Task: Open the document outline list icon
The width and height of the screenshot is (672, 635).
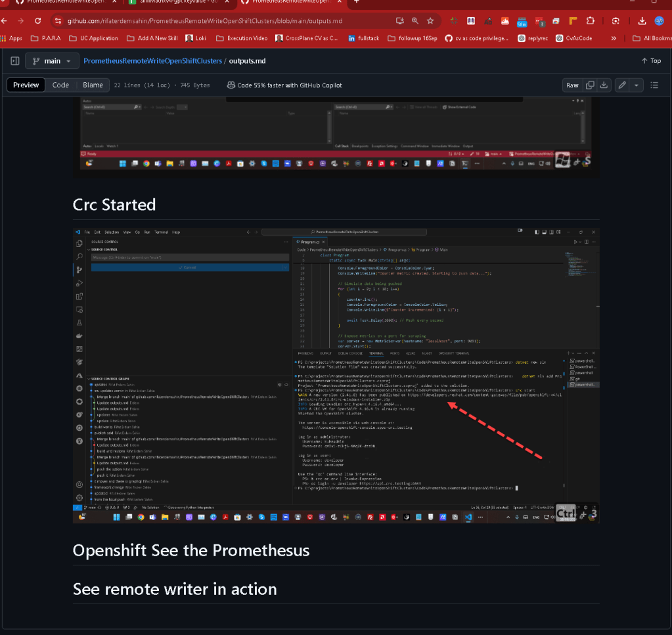Action: (654, 85)
